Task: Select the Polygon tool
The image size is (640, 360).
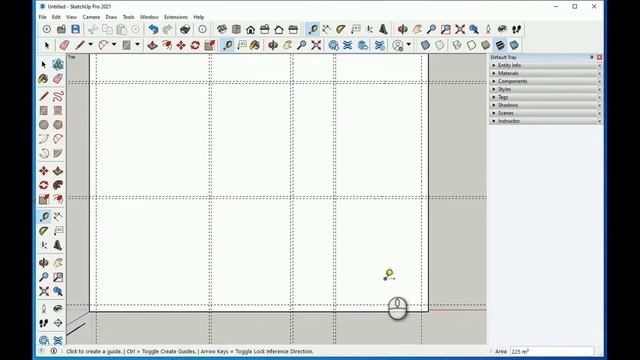Action: click(x=58, y=125)
